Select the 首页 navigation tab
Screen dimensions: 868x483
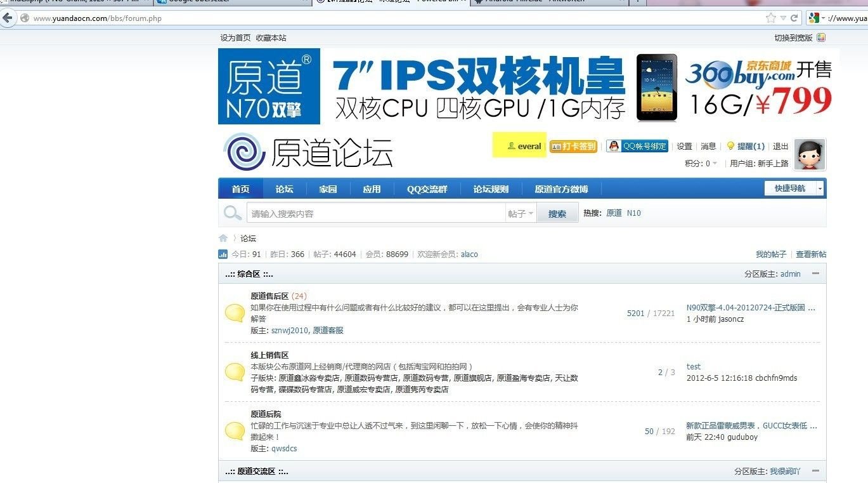[240, 189]
